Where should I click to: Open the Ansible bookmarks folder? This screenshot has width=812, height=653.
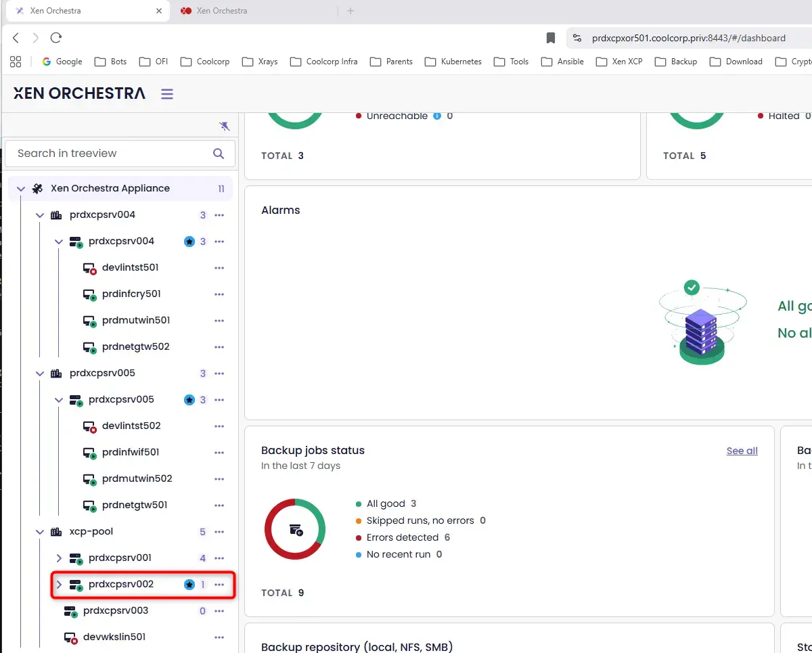click(x=563, y=62)
